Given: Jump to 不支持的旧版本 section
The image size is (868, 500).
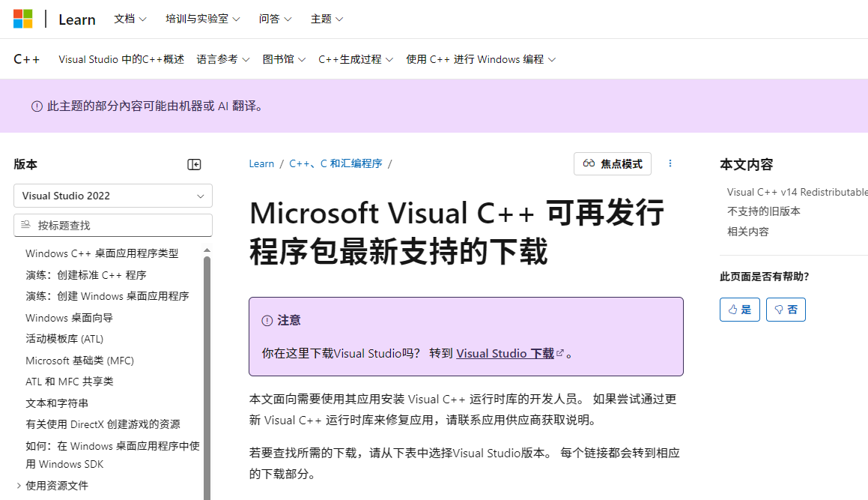Looking at the screenshot, I should 763,211.
